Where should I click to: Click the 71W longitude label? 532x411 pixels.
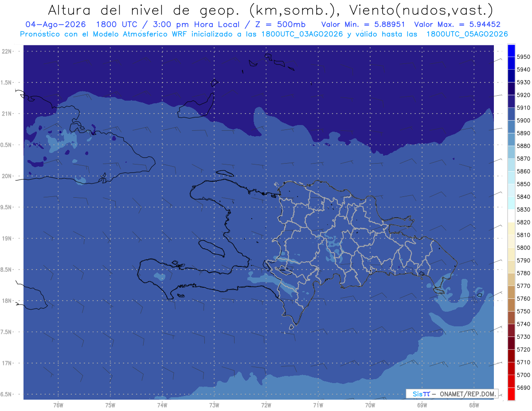[318, 405]
